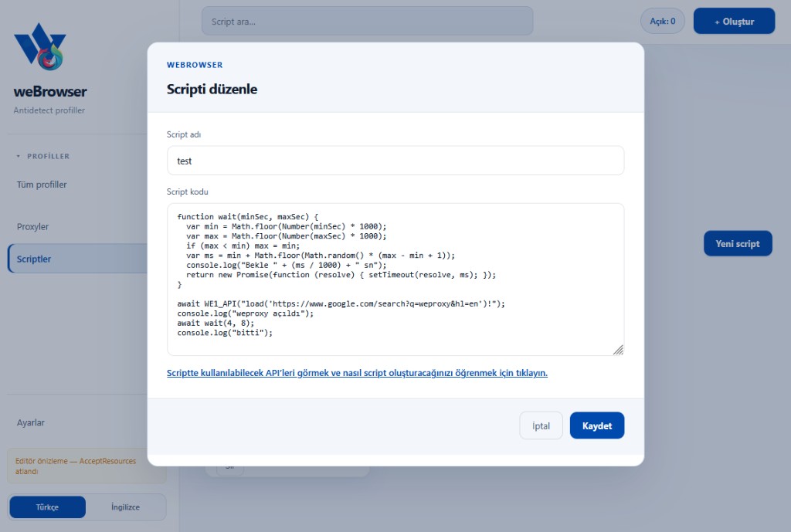Screen dimensions: 791x532
Task: Click the WEBROWSER label in dialog
Action: pyautogui.click(x=195, y=65)
